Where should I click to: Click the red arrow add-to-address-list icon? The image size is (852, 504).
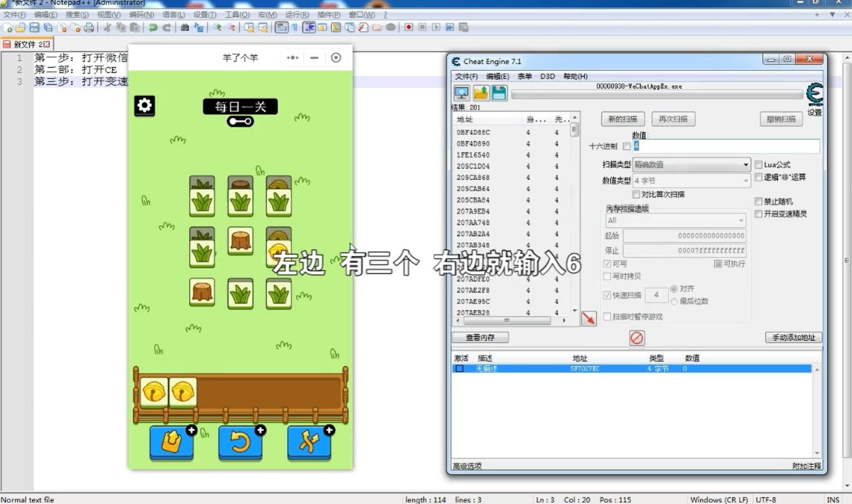click(589, 318)
